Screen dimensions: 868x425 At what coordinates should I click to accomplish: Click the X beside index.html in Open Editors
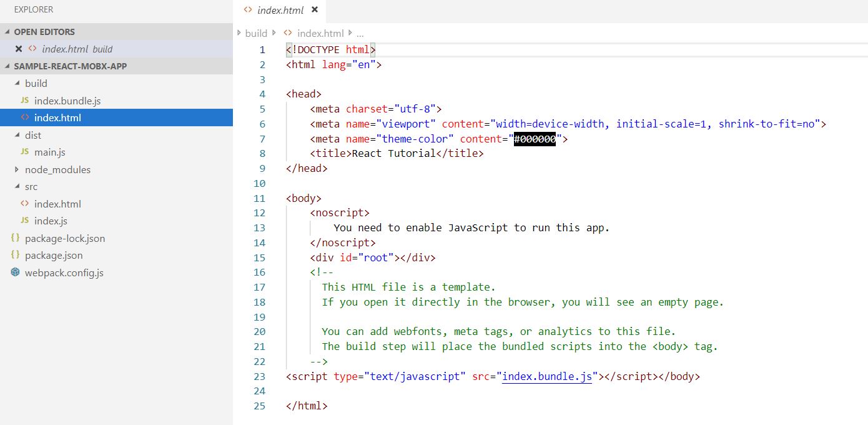18,49
